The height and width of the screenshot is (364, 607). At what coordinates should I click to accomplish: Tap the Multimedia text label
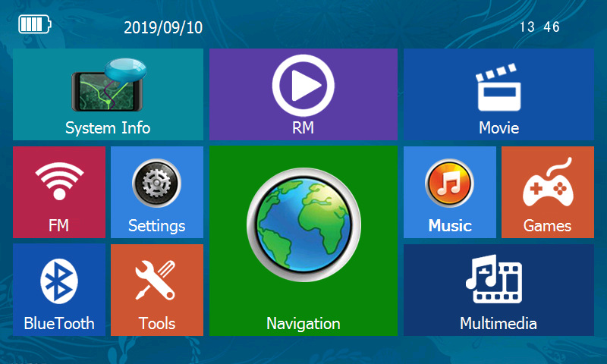[x=498, y=323]
